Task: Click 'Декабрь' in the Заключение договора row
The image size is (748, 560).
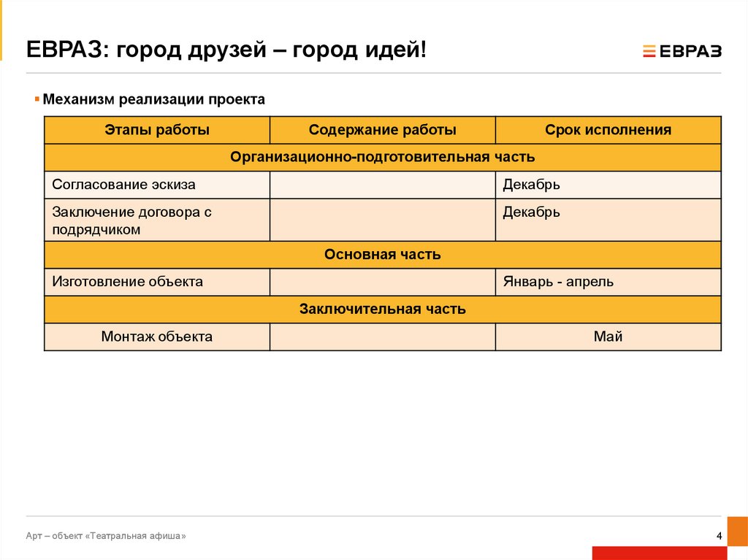Action: pyautogui.click(x=608, y=220)
